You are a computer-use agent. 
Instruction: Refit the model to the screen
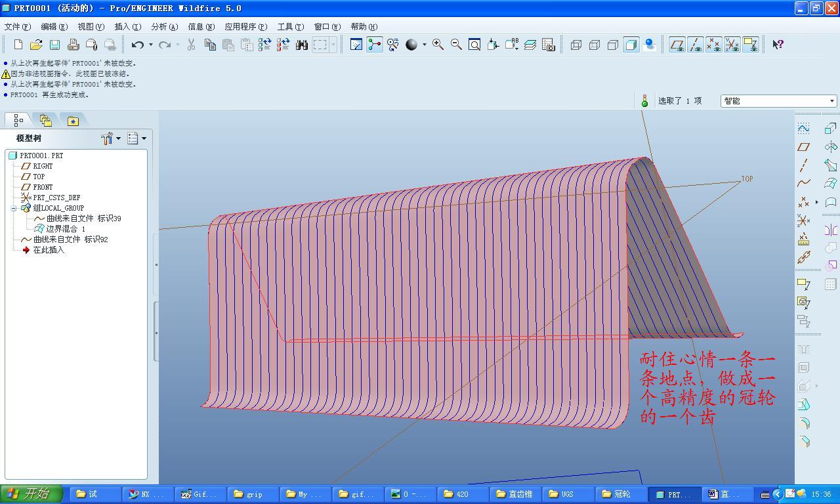pyautogui.click(x=474, y=45)
